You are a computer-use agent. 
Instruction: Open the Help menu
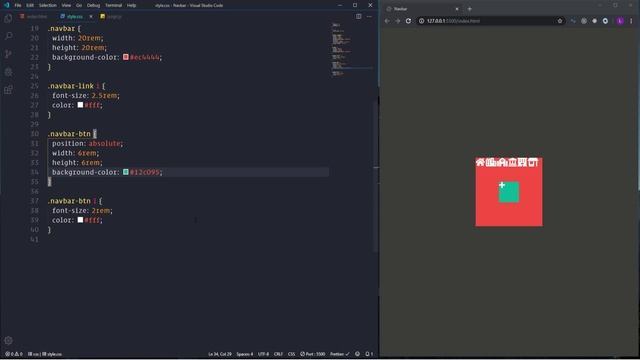131,5
